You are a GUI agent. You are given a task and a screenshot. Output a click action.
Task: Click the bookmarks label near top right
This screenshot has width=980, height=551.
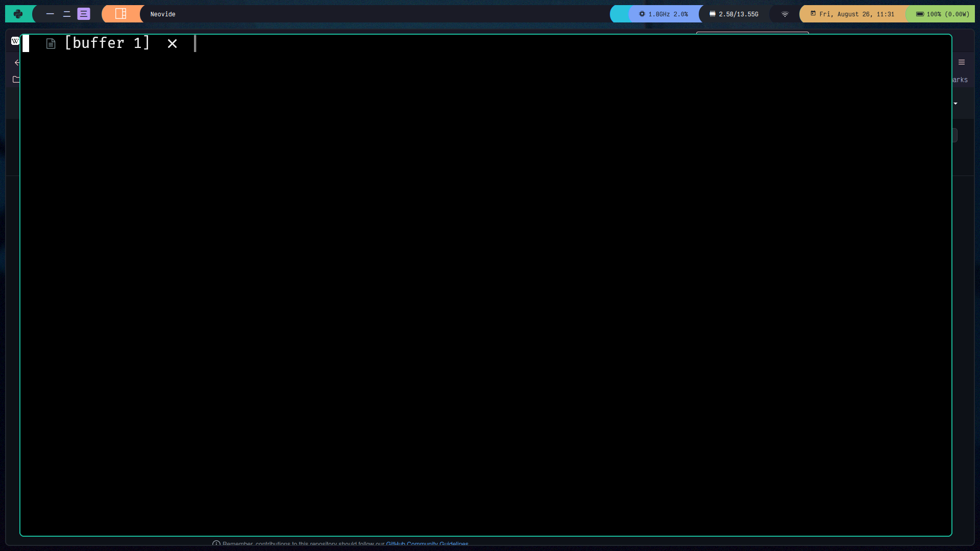(x=959, y=80)
